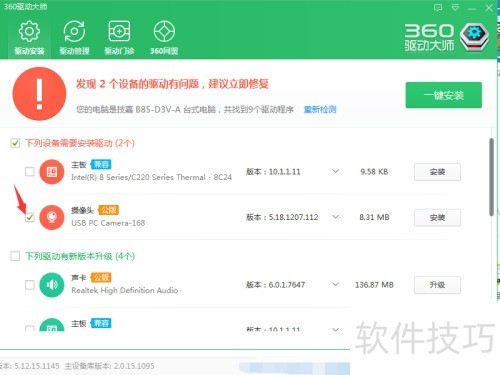Upgrade the Realtek High Definition Audio driver
Screen dimensions: 500x375
tap(437, 285)
